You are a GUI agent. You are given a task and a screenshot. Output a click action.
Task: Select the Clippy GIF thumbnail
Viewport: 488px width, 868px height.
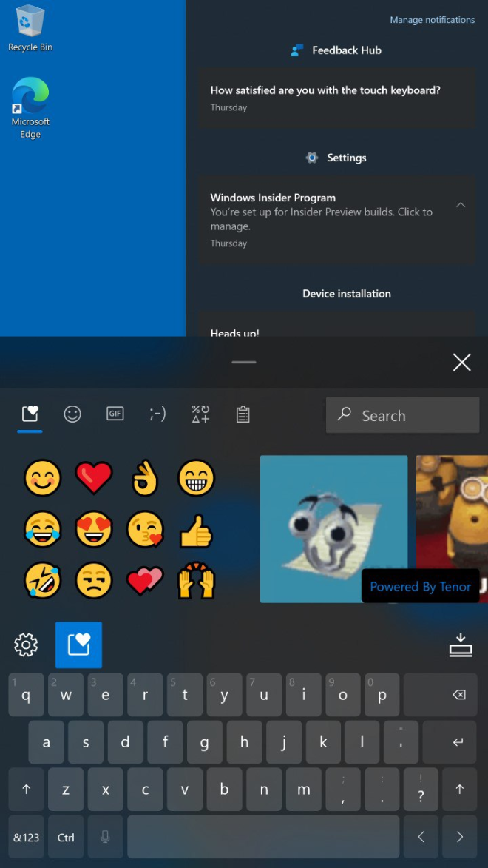pyautogui.click(x=333, y=528)
